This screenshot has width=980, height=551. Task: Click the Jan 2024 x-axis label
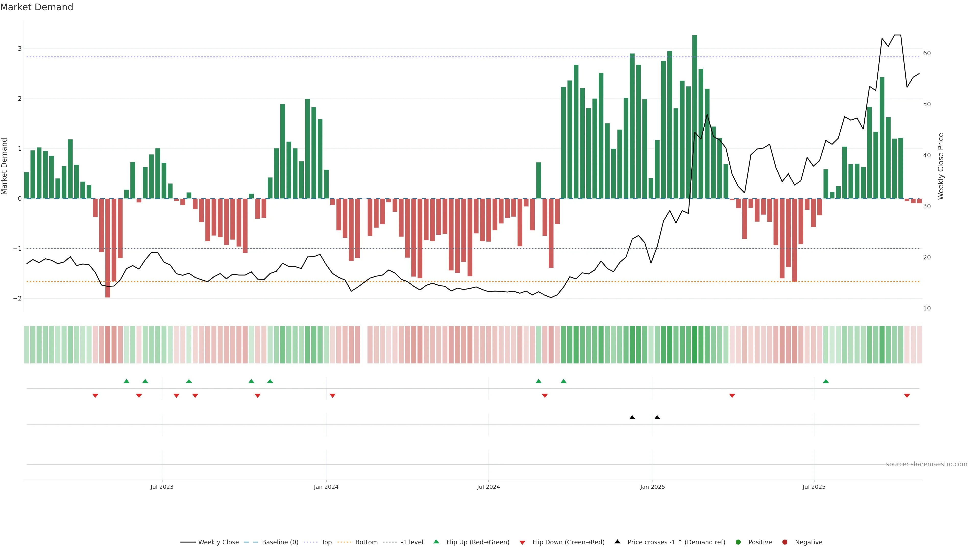click(326, 487)
